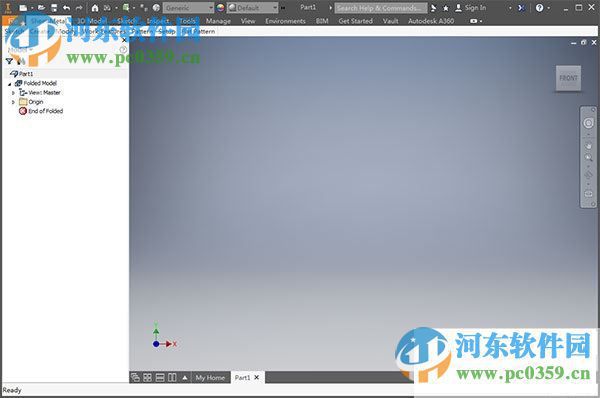This screenshot has height=398, width=600.
Task: Click the Sign In button
Action: click(x=471, y=8)
